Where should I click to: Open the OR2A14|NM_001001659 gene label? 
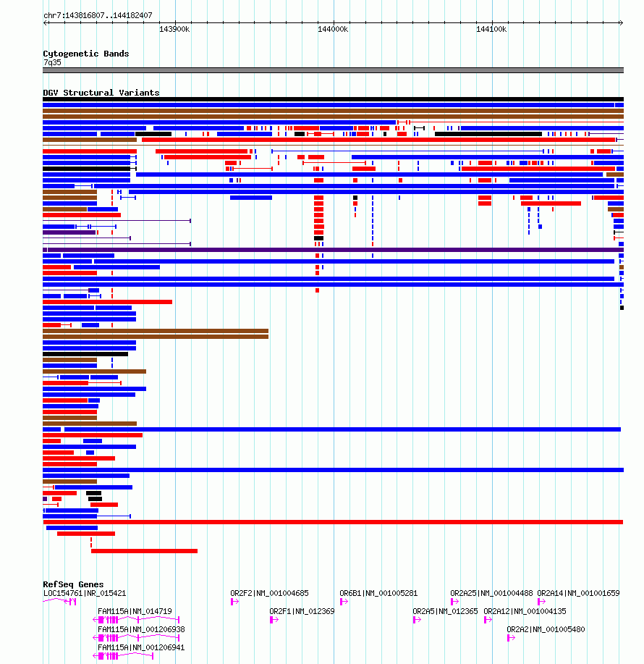click(578, 593)
